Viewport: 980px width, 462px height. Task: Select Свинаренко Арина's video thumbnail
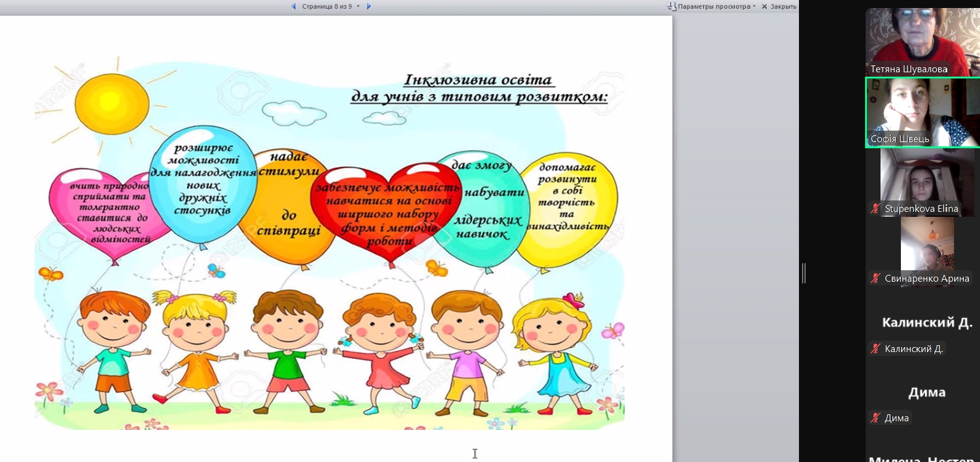[x=927, y=252]
